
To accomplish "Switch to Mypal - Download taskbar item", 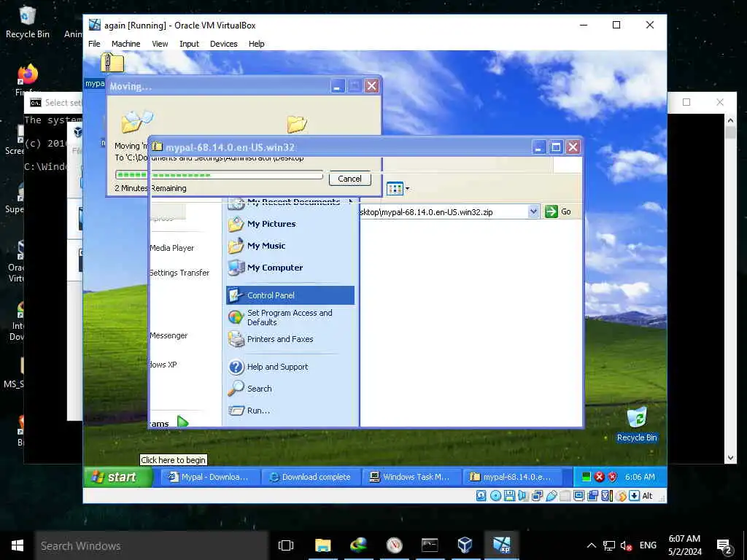I will 209,477.
